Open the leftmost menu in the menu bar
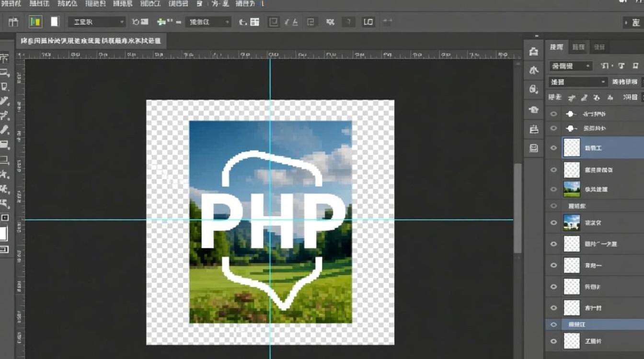The width and height of the screenshot is (644, 359). 11,4
